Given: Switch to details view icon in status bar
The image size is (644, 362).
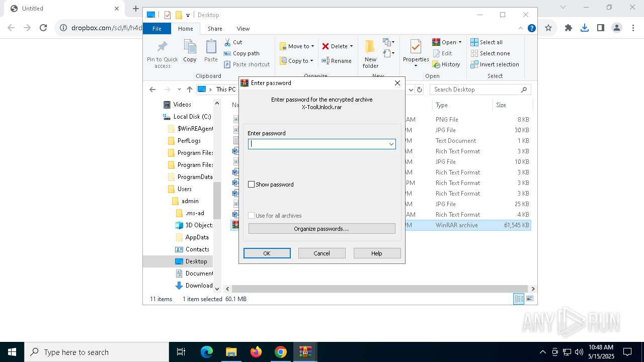Looking at the screenshot, I should tap(518, 299).
